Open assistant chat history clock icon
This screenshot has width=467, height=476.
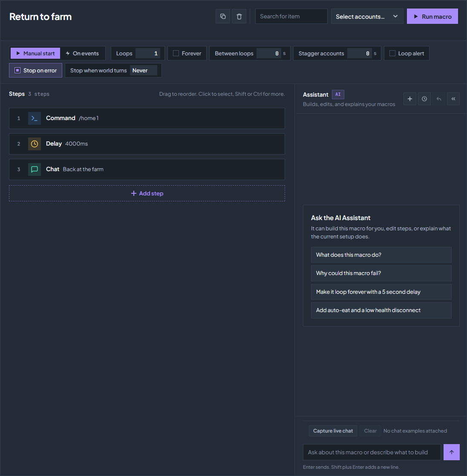[424, 99]
